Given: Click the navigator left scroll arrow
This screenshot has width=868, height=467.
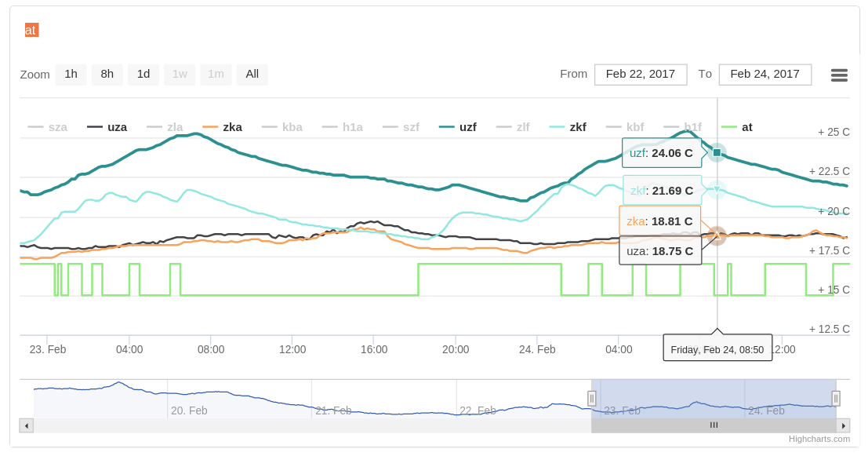Looking at the screenshot, I should [27, 425].
